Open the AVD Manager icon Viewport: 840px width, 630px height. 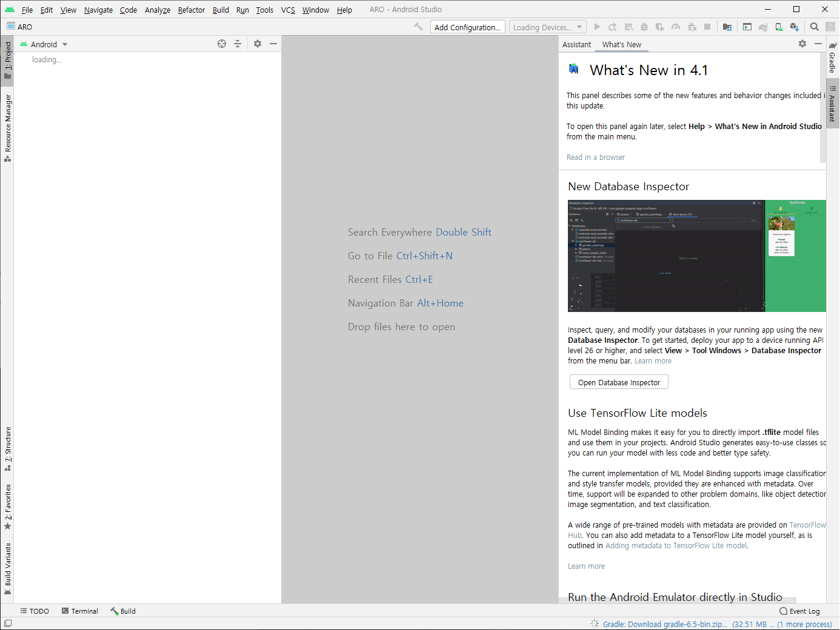tap(779, 27)
